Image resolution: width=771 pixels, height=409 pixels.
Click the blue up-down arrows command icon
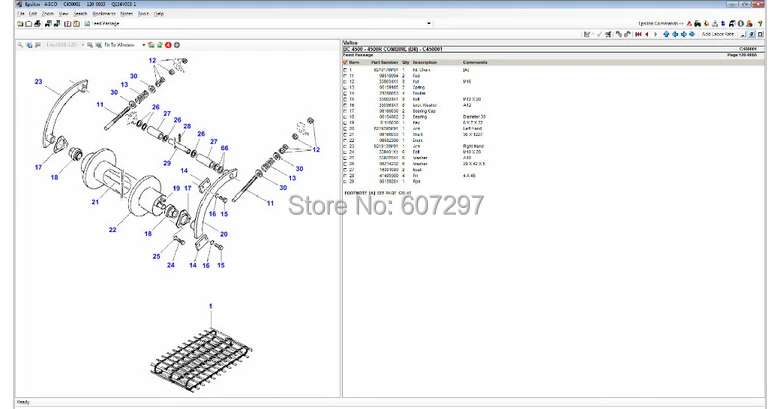click(723, 24)
